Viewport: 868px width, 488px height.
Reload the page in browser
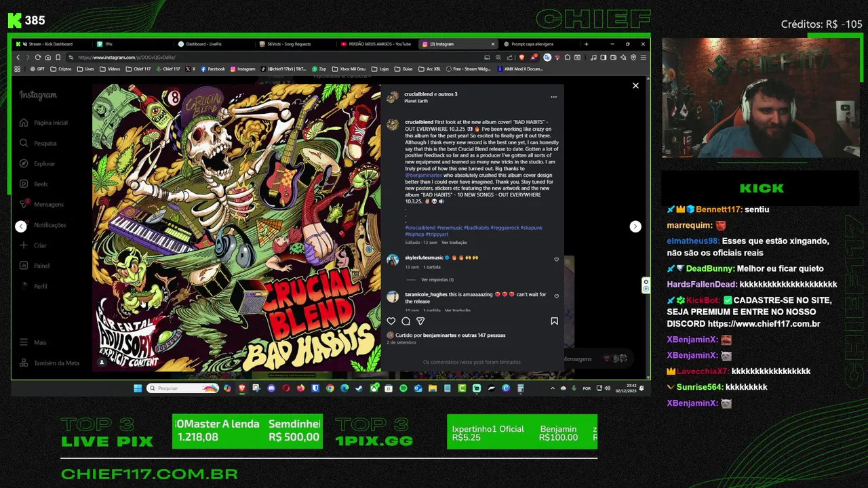click(38, 58)
